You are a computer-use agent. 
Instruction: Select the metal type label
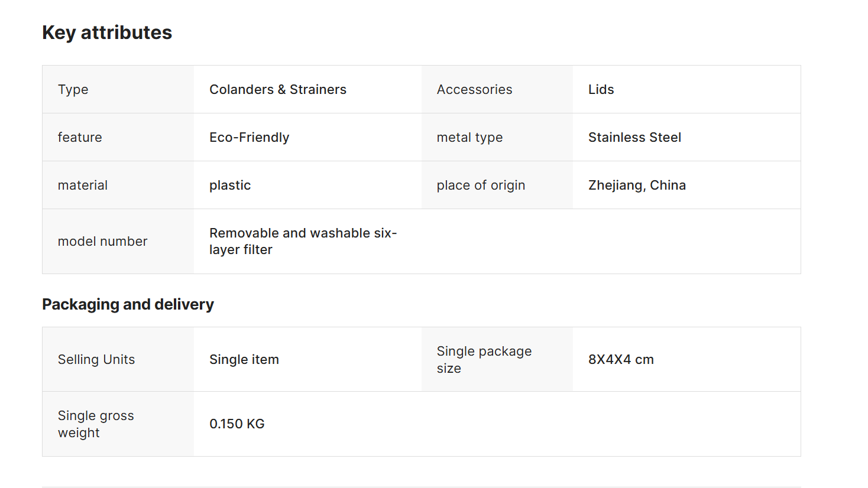coord(469,137)
